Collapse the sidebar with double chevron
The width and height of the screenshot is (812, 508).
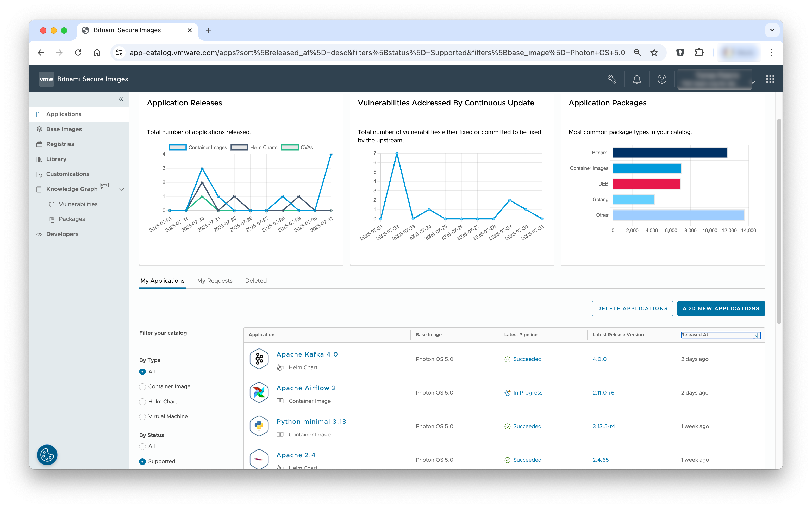click(121, 99)
